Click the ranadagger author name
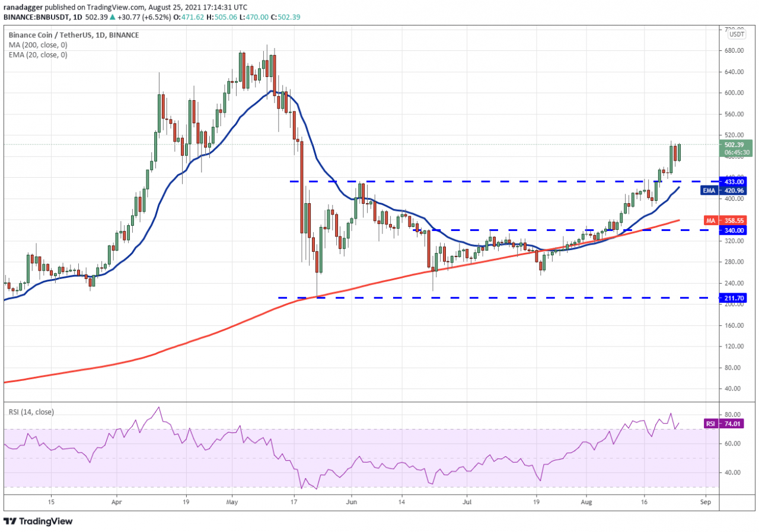The image size is (759, 532). tap(23, 7)
